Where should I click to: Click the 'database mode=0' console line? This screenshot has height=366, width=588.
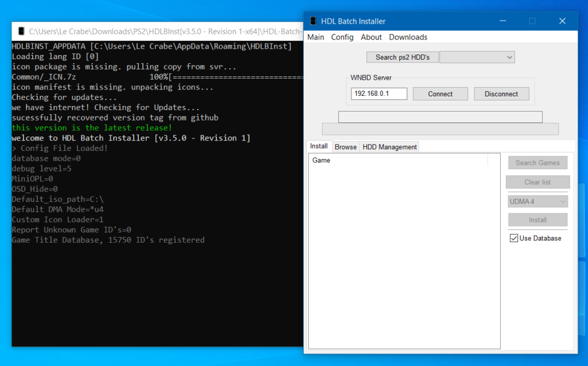(46, 158)
